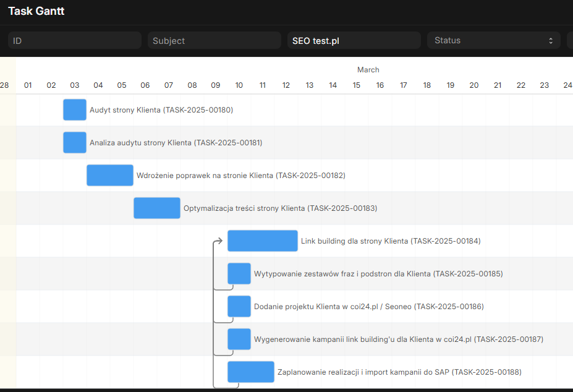573x392 pixels.
Task: Click the Wygenerowanie kampanii task bar
Action: coord(239,339)
